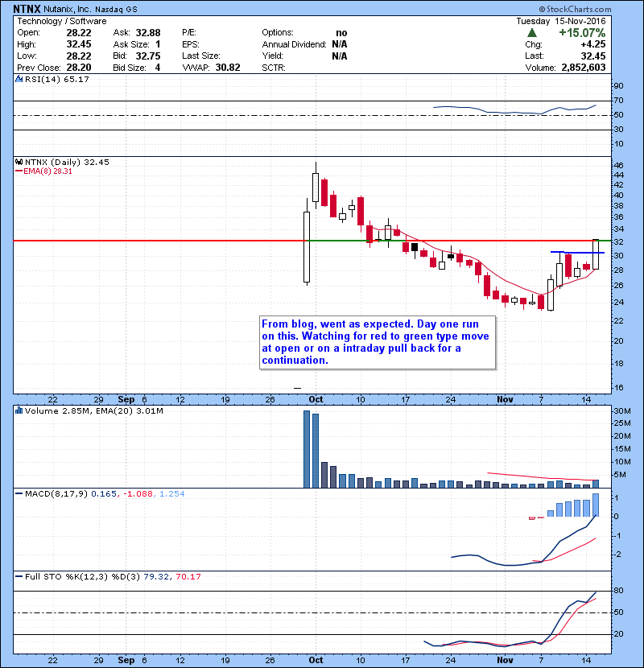This screenshot has height=668, width=644.
Task: Click the green up-triangle change arrow
Action: [531, 33]
